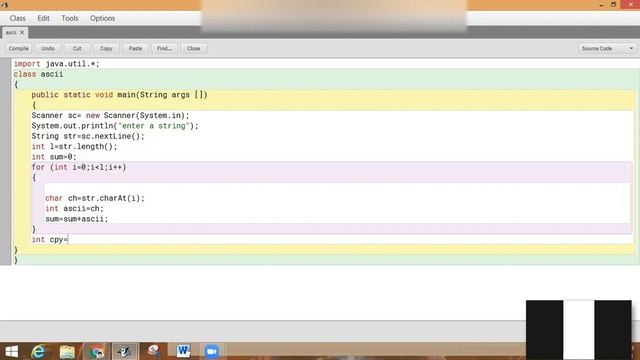
Task: Expand the Source Code view dropdown
Action: [x=607, y=48]
